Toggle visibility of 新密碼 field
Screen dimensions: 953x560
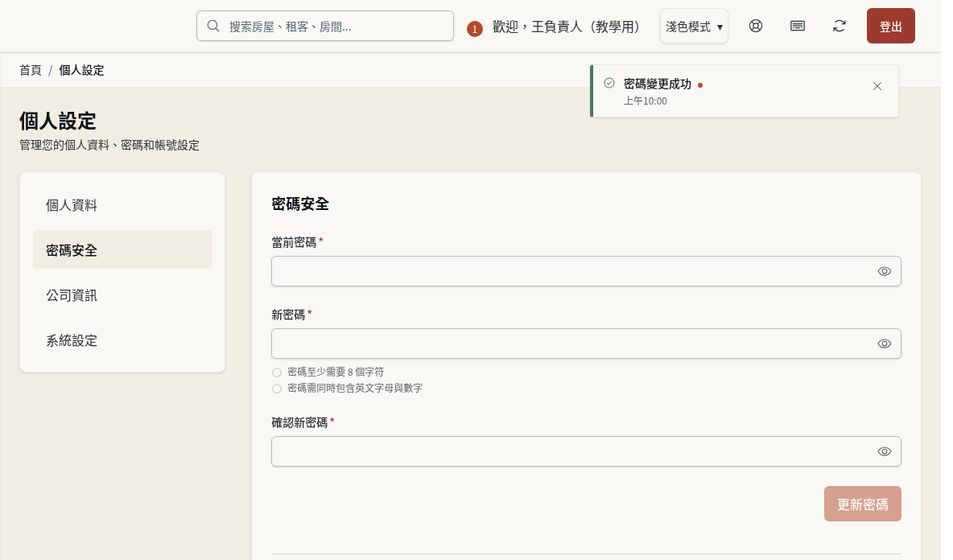tap(885, 344)
